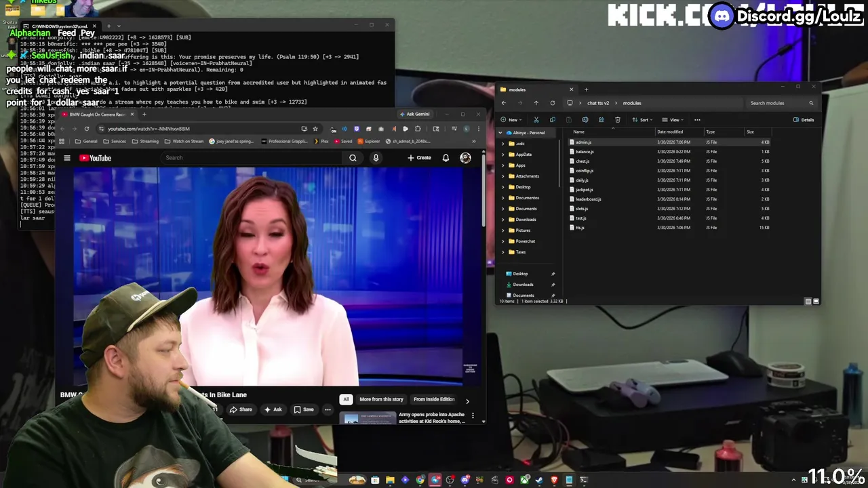This screenshot has height=488, width=868.
Task: Expand the AppData folder in tree
Action: pyautogui.click(x=503, y=155)
